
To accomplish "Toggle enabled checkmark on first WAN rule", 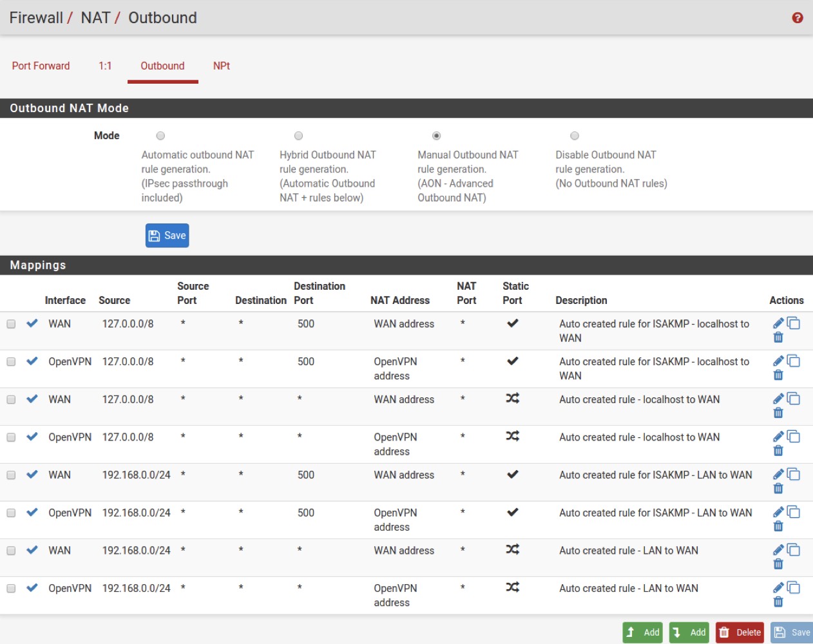I will pyautogui.click(x=32, y=323).
